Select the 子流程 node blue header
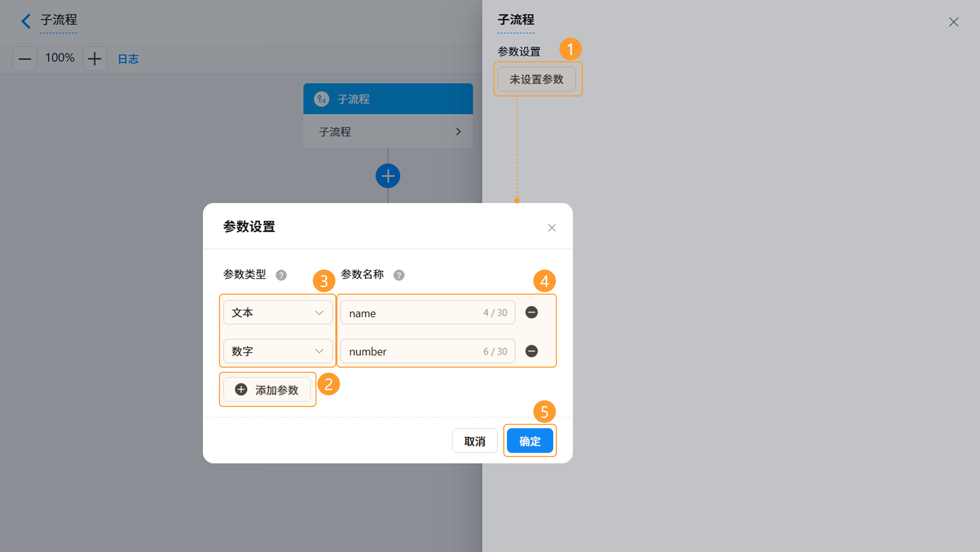 [388, 99]
